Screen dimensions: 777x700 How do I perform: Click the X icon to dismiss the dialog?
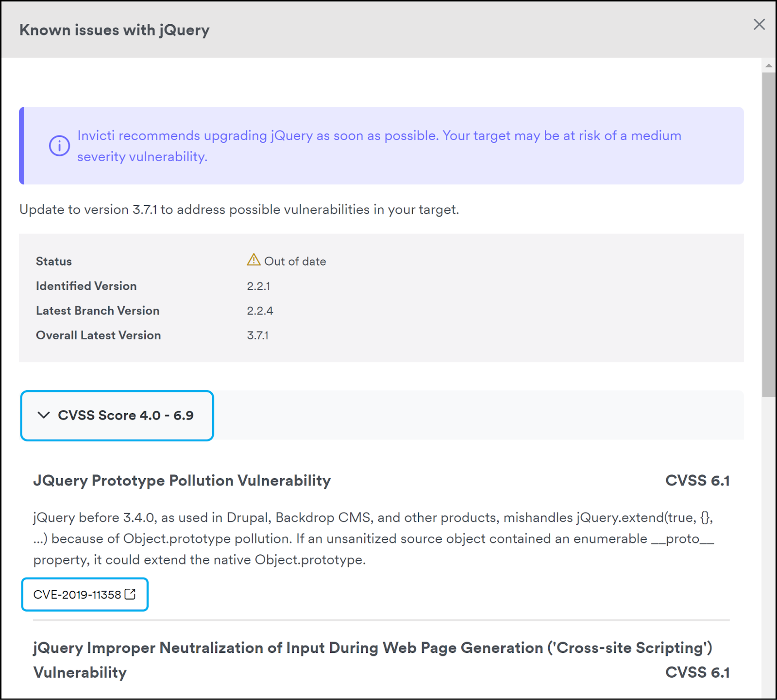(760, 24)
